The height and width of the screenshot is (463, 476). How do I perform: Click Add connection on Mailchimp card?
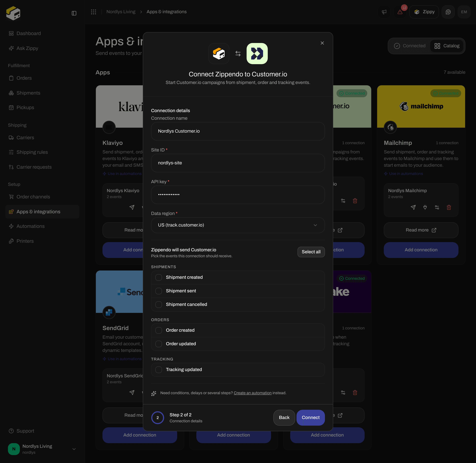pos(421,250)
